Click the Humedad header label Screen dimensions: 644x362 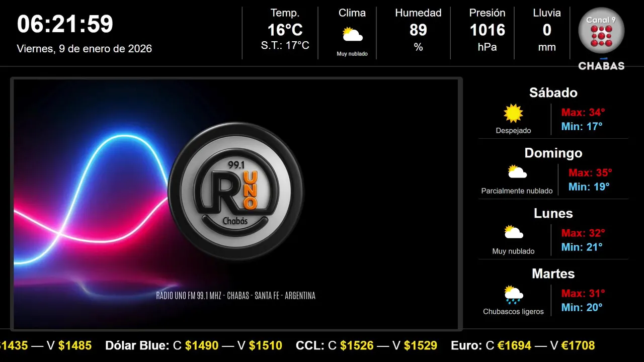tap(418, 13)
